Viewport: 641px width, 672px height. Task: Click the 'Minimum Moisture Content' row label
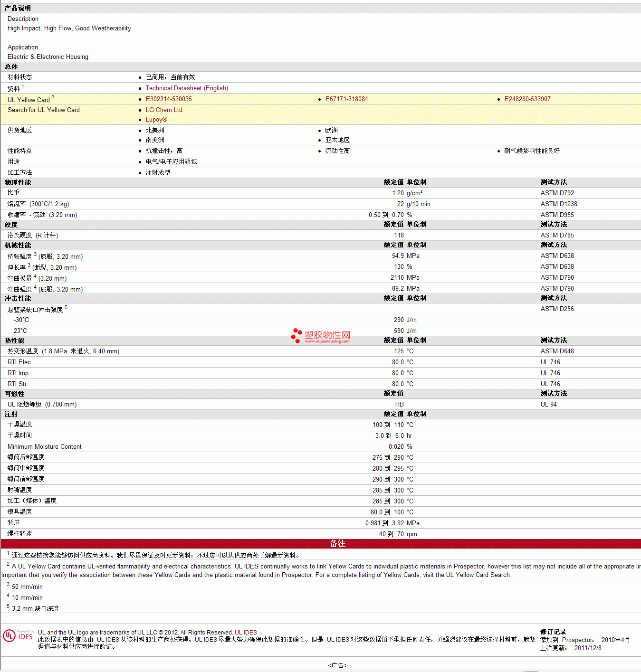click(x=45, y=447)
